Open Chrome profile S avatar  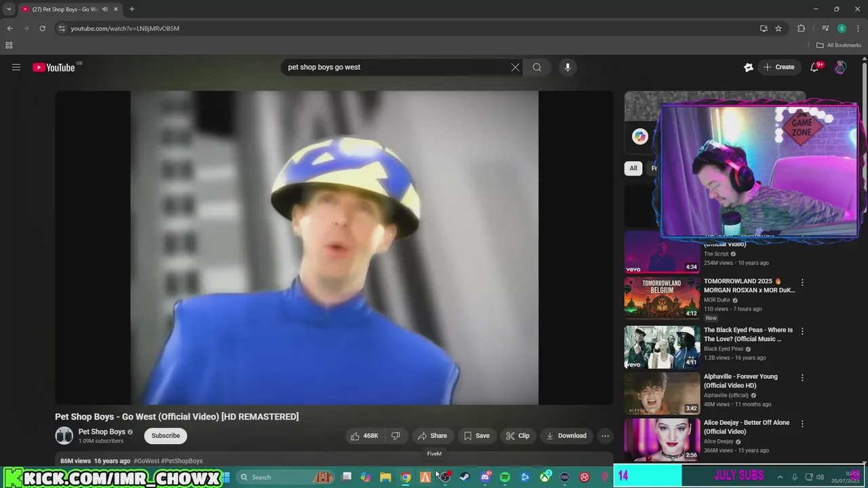[x=842, y=28]
